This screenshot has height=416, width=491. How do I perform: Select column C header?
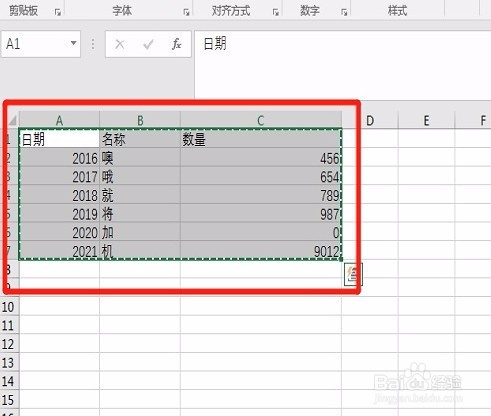pos(261,120)
